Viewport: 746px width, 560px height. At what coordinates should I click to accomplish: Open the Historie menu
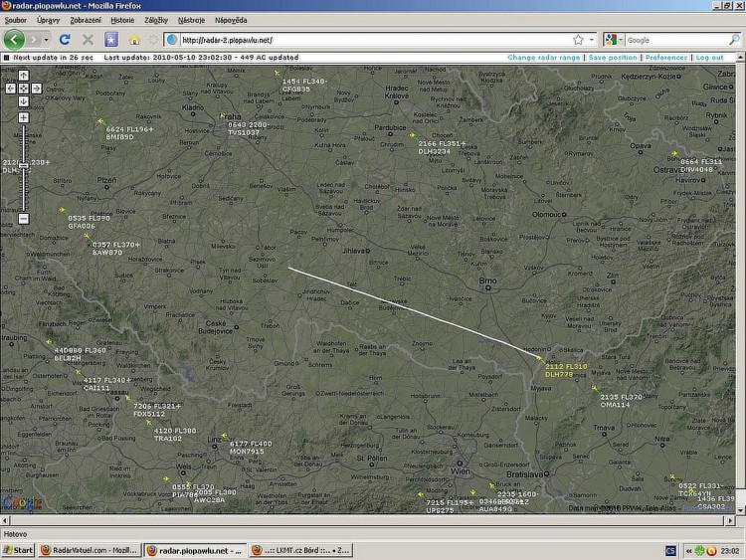pos(122,20)
